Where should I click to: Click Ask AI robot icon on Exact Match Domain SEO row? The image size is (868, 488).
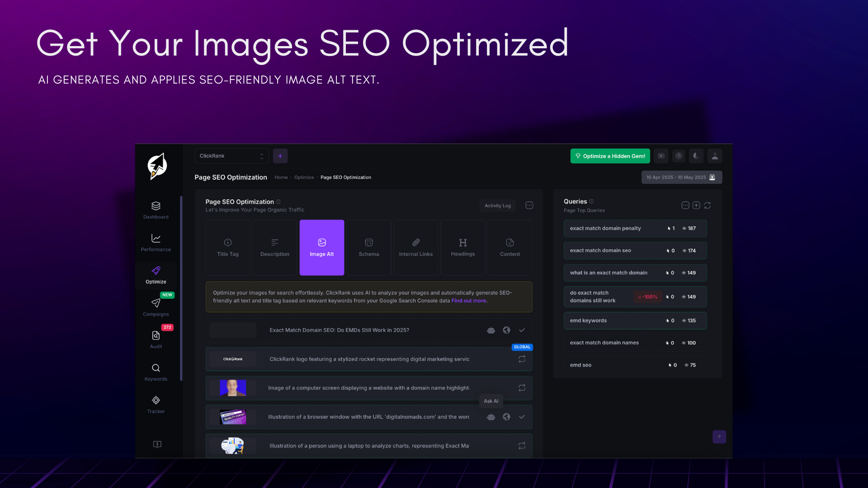click(x=491, y=330)
